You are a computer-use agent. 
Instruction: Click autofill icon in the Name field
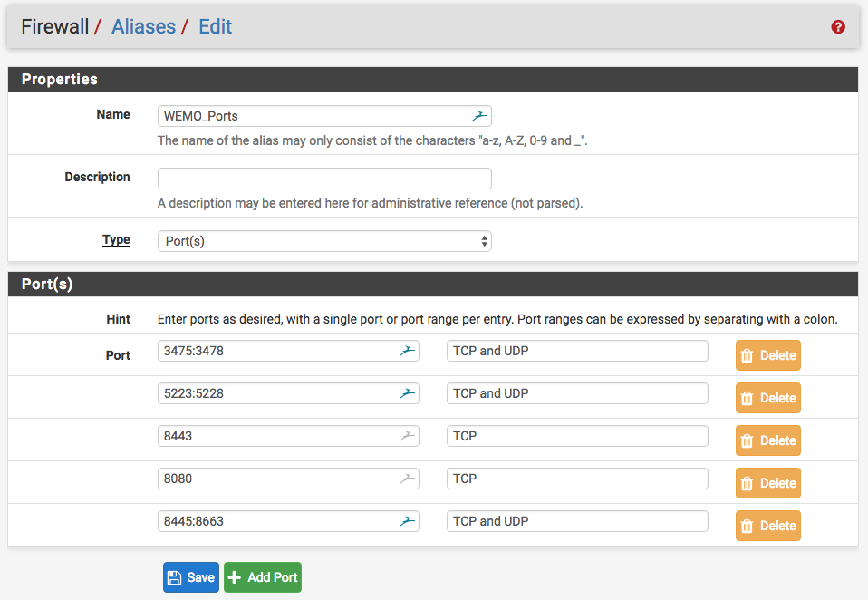pos(479,116)
